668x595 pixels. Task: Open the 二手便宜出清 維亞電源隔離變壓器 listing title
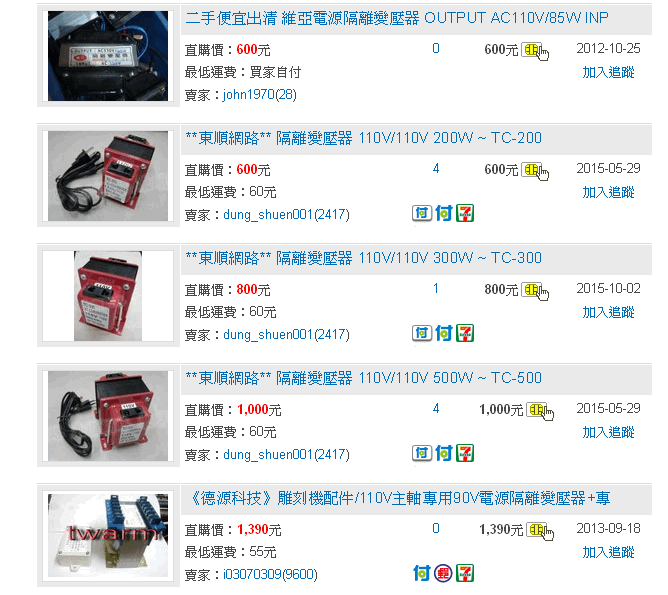397,18
